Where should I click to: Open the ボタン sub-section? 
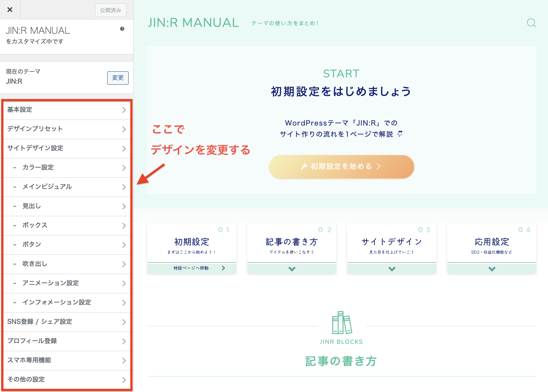tap(67, 245)
